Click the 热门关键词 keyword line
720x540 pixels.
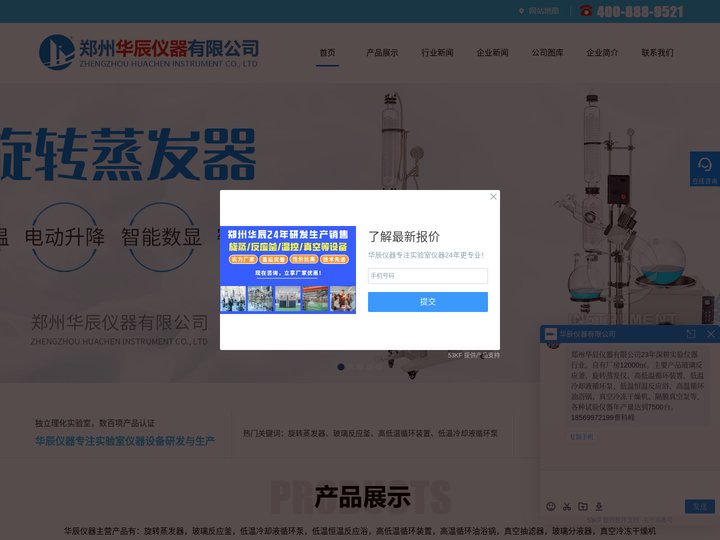click(370, 433)
